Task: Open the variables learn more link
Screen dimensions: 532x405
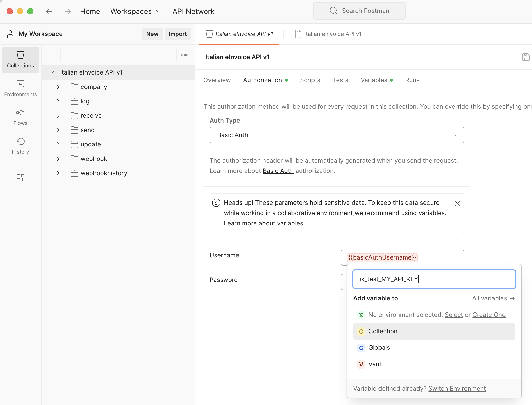Action: pos(290,223)
